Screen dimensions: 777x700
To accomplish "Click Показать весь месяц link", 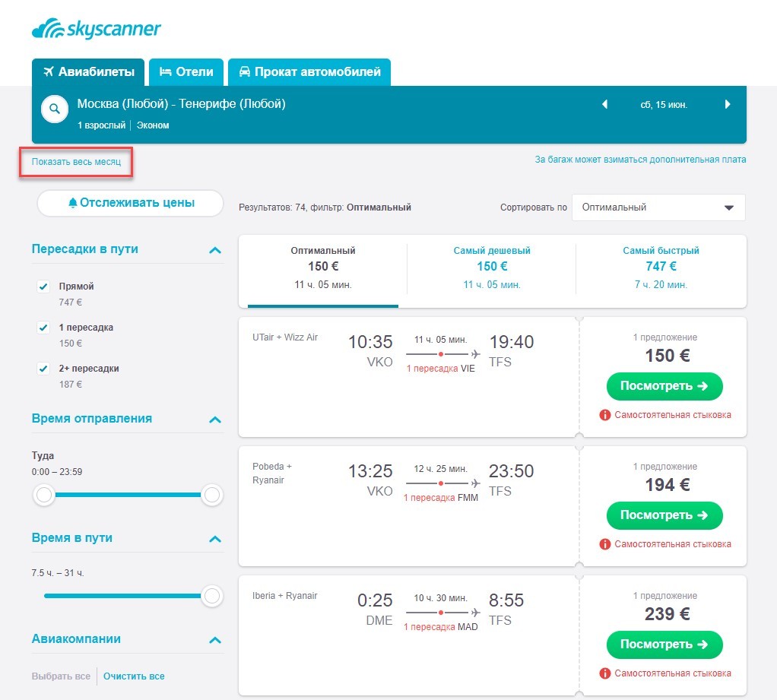I will (x=76, y=162).
